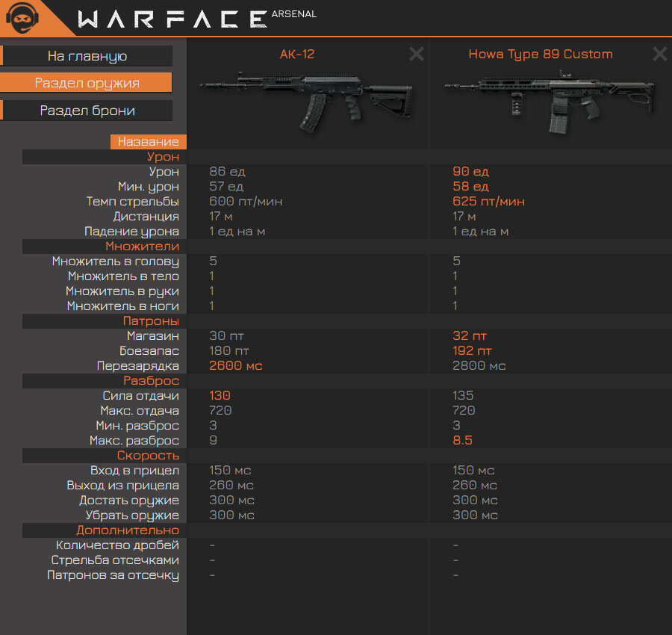The width and height of the screenshot is (672, 635).
Task: Click Howa value 58 ед
Action: point(470,187)
